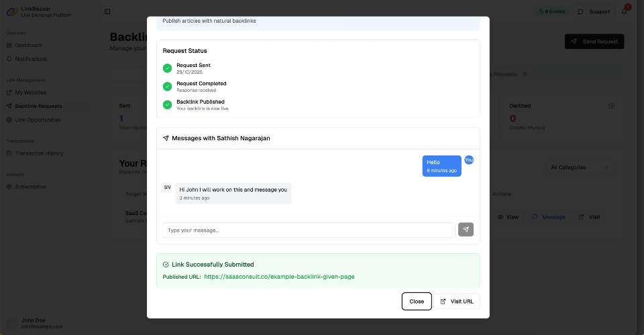Click the Request Status heading
This screenshot has width=644, height=335.
click(x=185, y=51)
